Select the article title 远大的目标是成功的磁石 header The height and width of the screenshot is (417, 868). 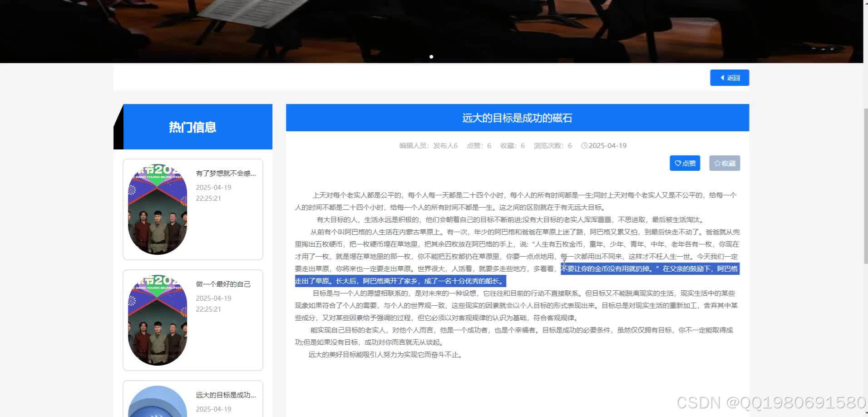tap(517, 118)
